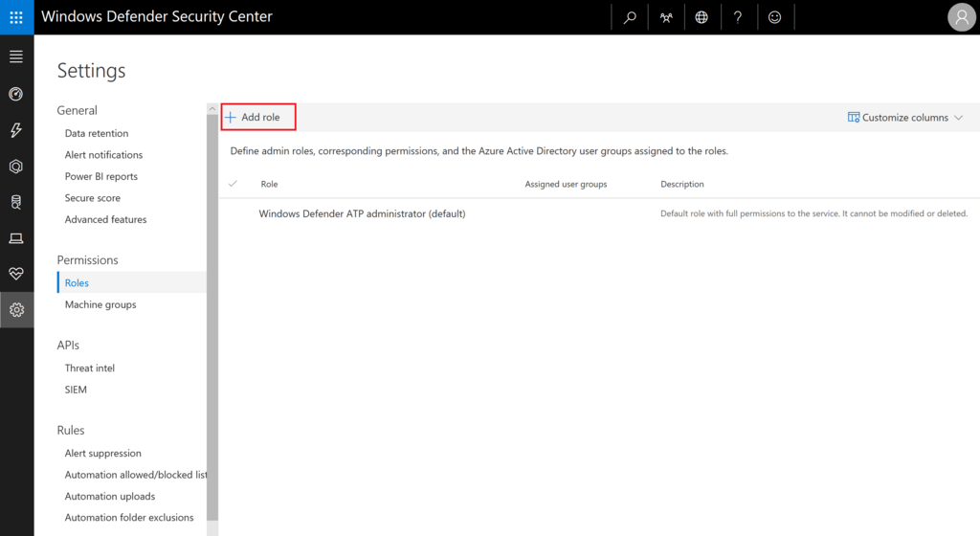980x536 pixels.
Task: Sort by the Description column header
Action: (681, 185)
